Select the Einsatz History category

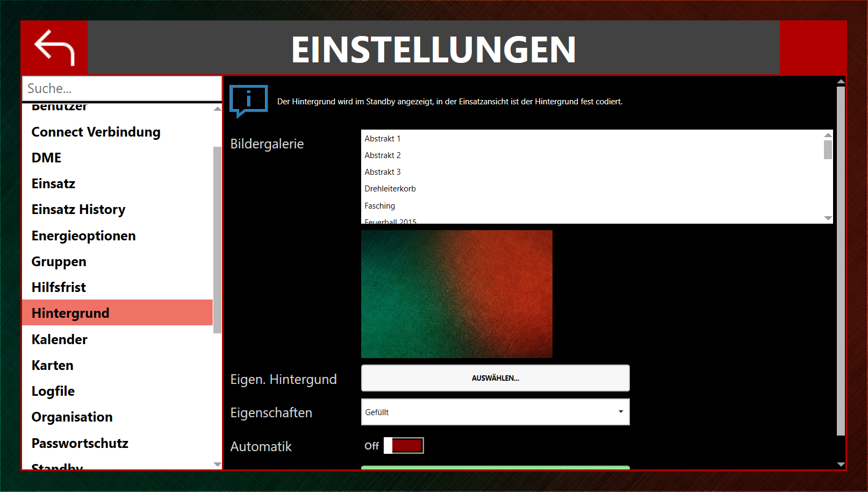click(78, 209)
